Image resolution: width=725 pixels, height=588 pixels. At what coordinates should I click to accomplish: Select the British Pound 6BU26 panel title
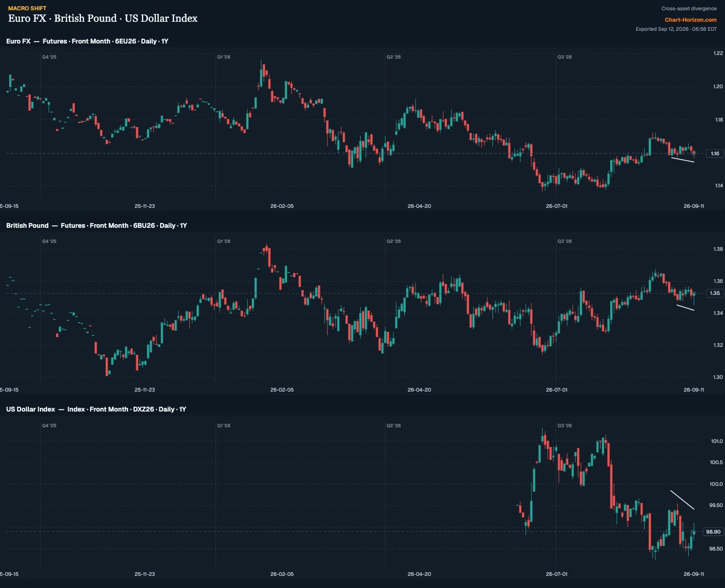97,225
